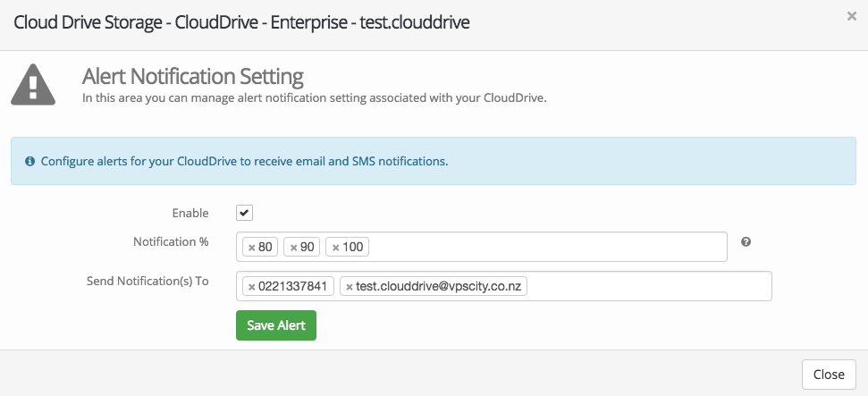Remove the 90 percent notification tag
868x396 pixels.
[294, 247]
